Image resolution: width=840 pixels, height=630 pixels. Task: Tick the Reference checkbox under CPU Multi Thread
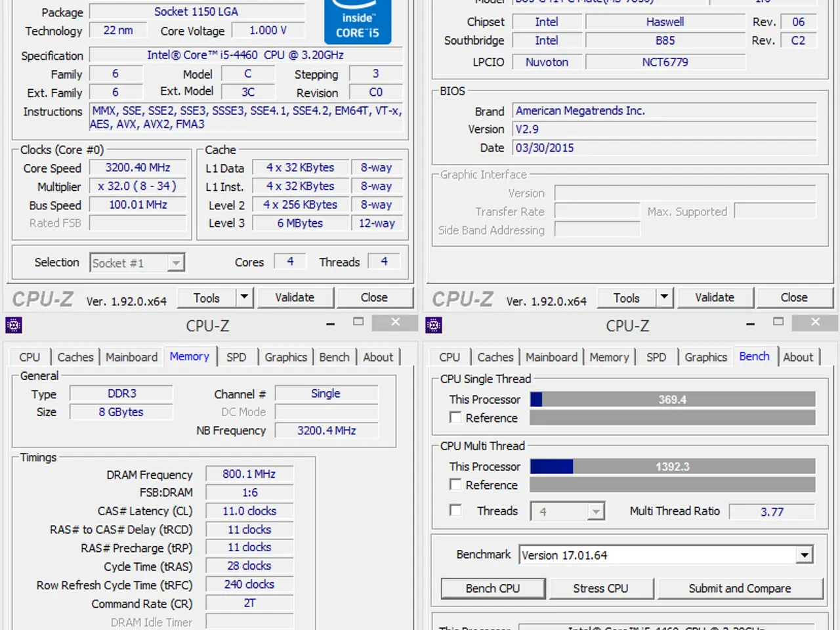point(455,484)
